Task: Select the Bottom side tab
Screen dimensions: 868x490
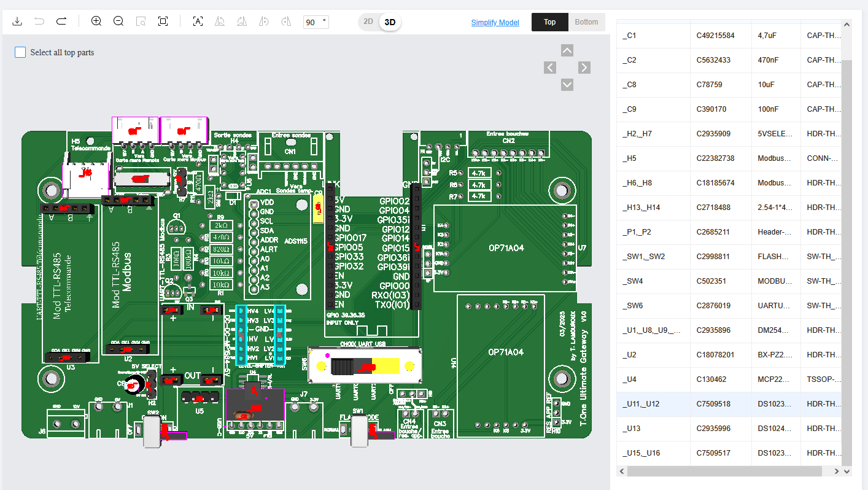Action: [586, 22]
